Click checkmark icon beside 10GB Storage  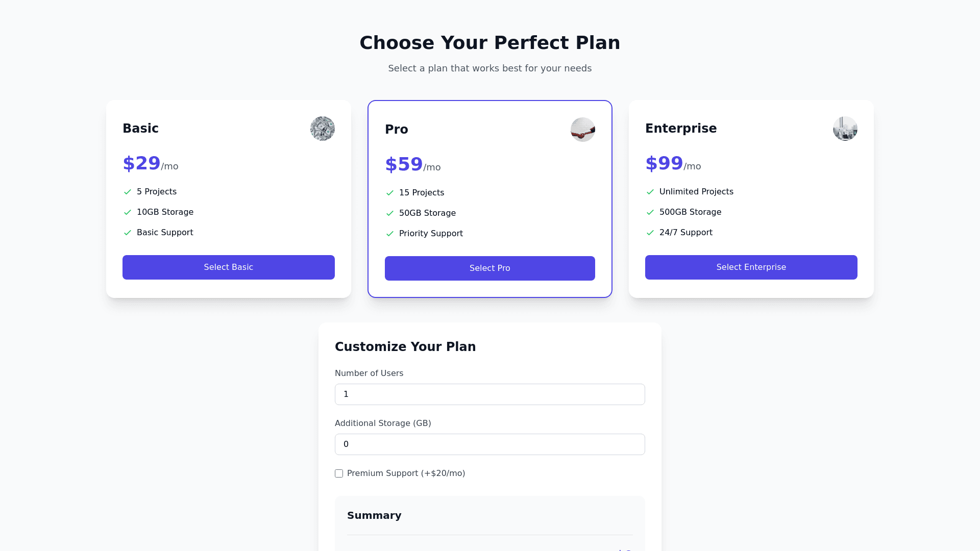(x=128, y=212)
